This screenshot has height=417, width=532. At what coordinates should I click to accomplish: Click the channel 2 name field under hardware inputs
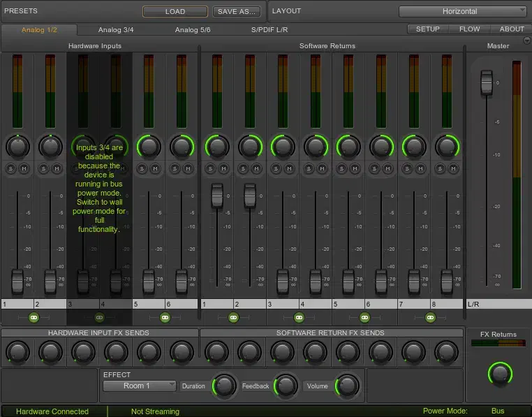click(x=50, y=305)
